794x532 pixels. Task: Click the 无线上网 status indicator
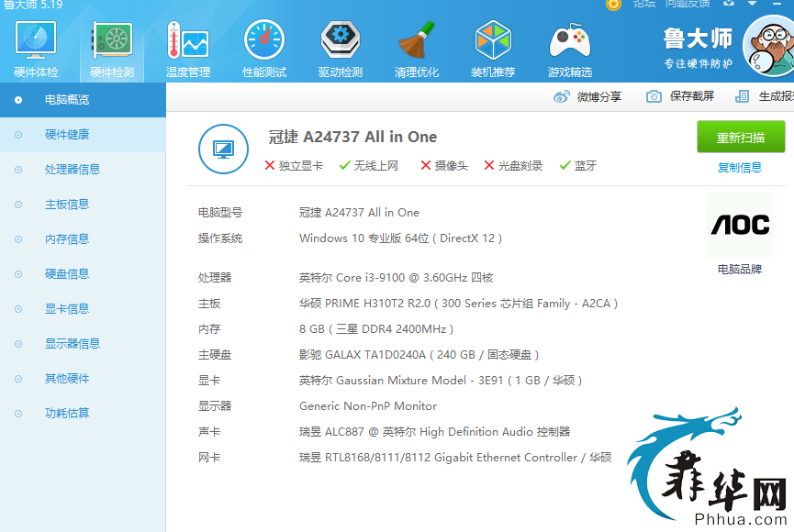point(369,165)
